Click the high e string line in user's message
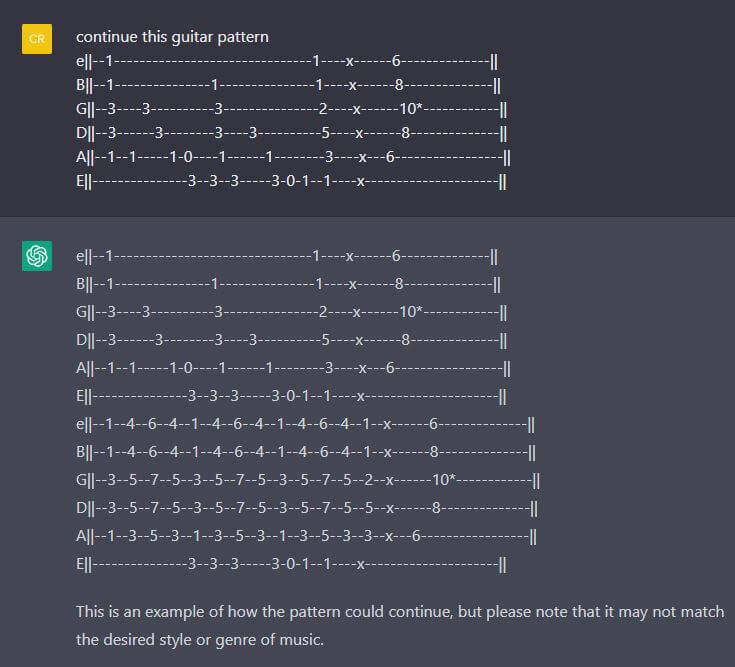 pyautogui.click(x=287, y=61)
